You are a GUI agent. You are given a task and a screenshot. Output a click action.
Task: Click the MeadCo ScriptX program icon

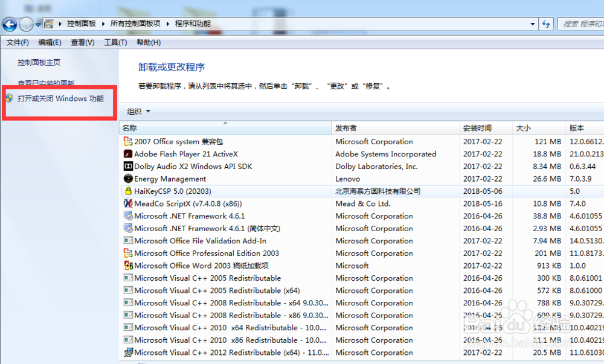pyautogui.click(x=127, y=203)
